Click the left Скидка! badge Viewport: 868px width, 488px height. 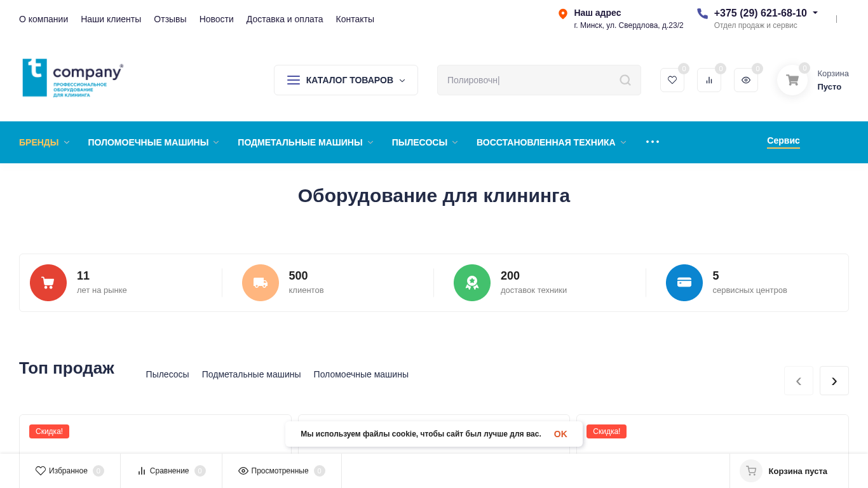[x=49, y=431]
